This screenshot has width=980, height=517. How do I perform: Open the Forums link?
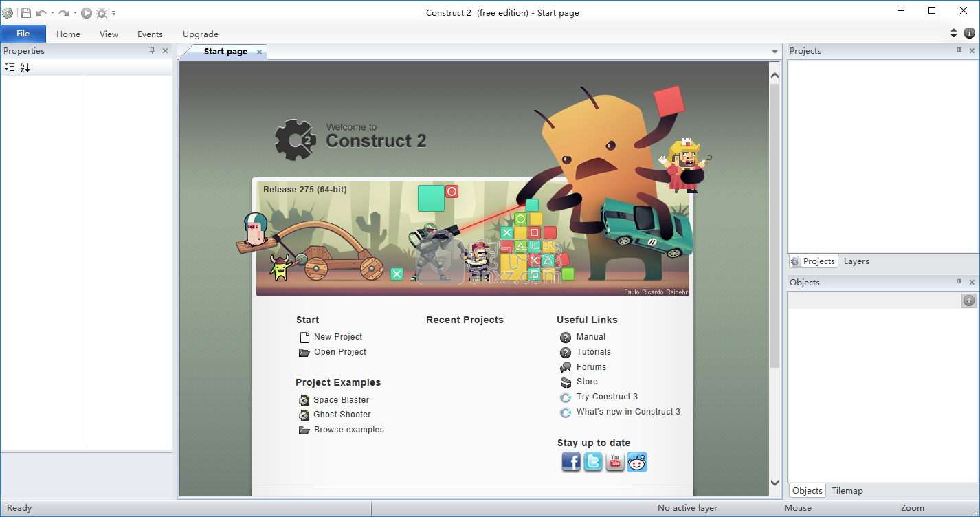591,367
